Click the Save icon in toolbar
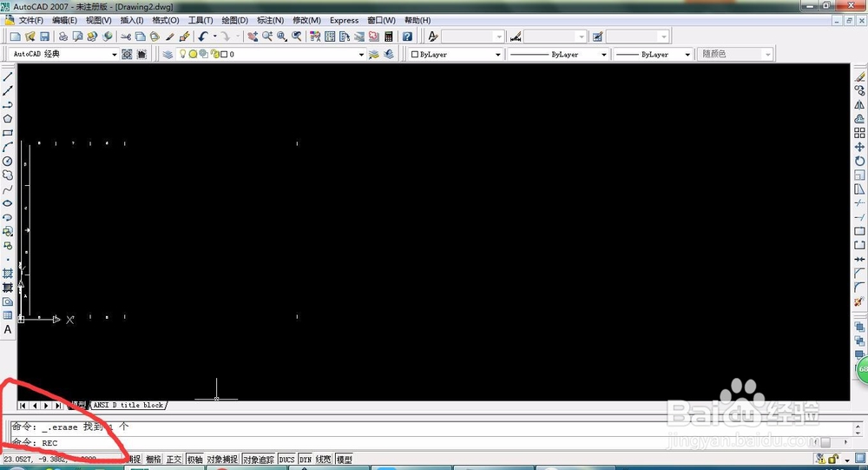This screenshot has width=868, height=470. tap(44, 36)
